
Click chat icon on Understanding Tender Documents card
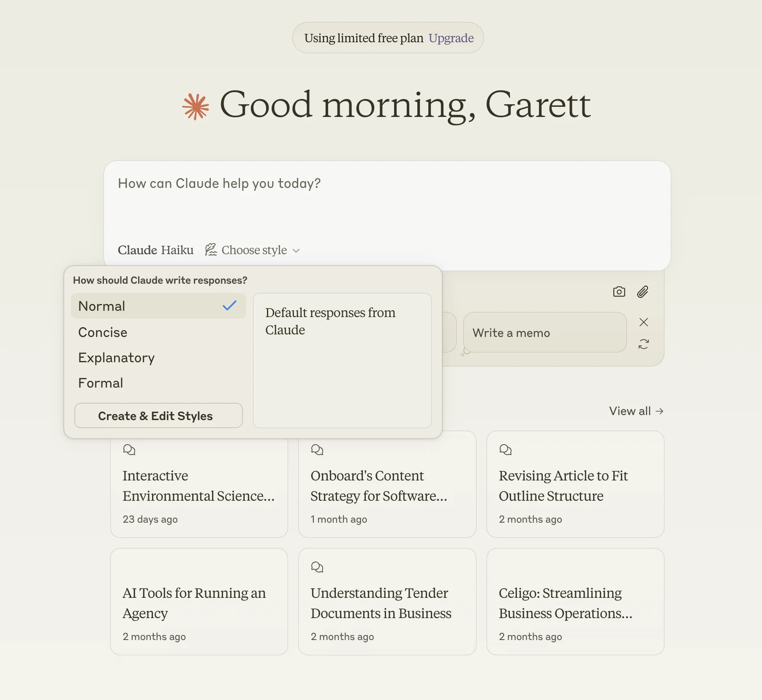coord(317,567)
